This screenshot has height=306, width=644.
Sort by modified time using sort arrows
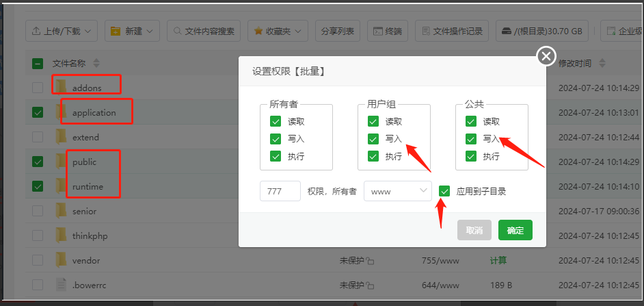pos(602,64)
